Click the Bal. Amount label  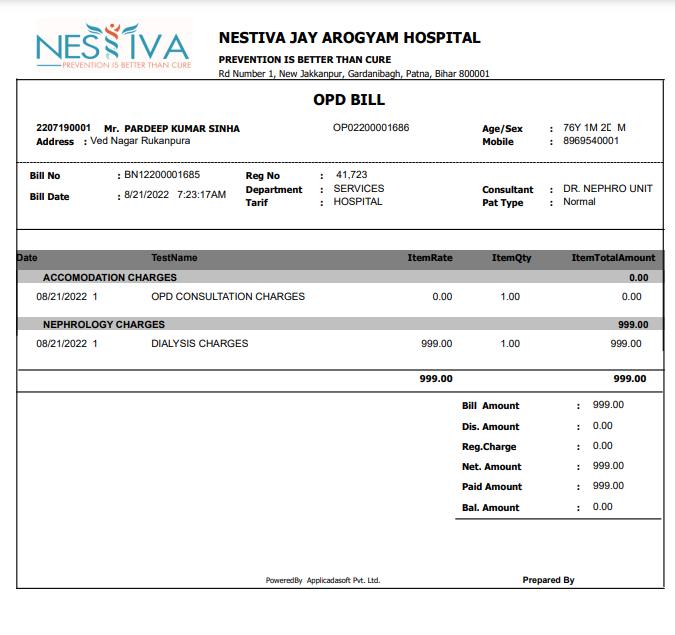pos(491,508)
